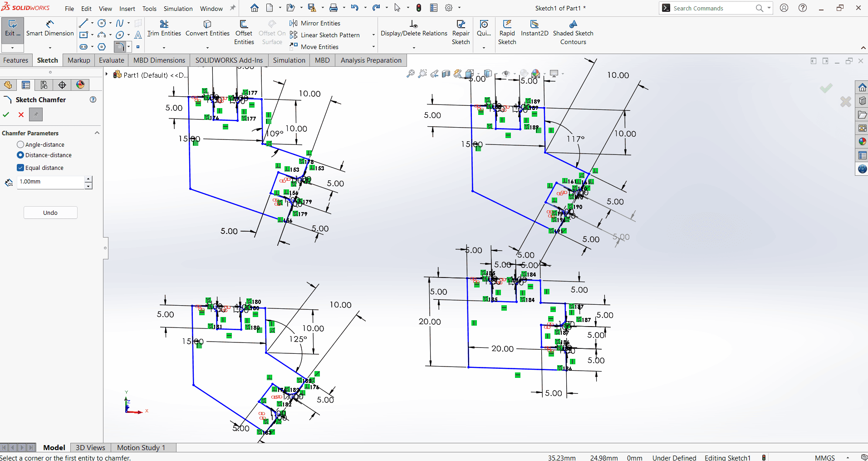The height and width of the screenshot is (461, 868).
Task: Select the Angle-distance radio button
Action: coord(20,144)
